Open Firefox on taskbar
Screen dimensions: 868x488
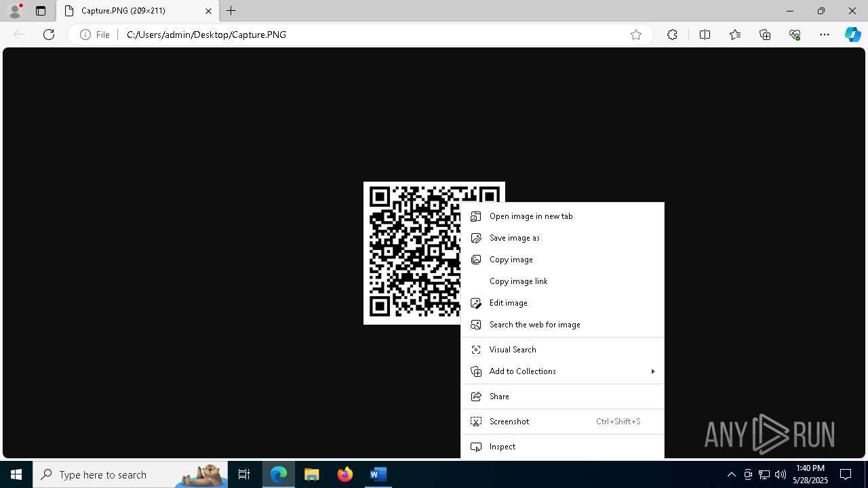point(345,474)
